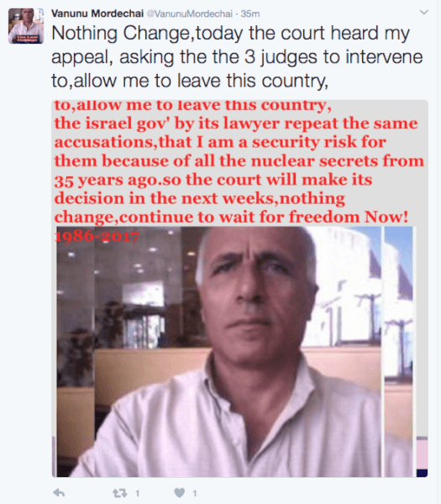Click the Vanunu Mordechai display name
Image resolution: width=441 pixels, height=504 pixels.
(x=97, y=13)
